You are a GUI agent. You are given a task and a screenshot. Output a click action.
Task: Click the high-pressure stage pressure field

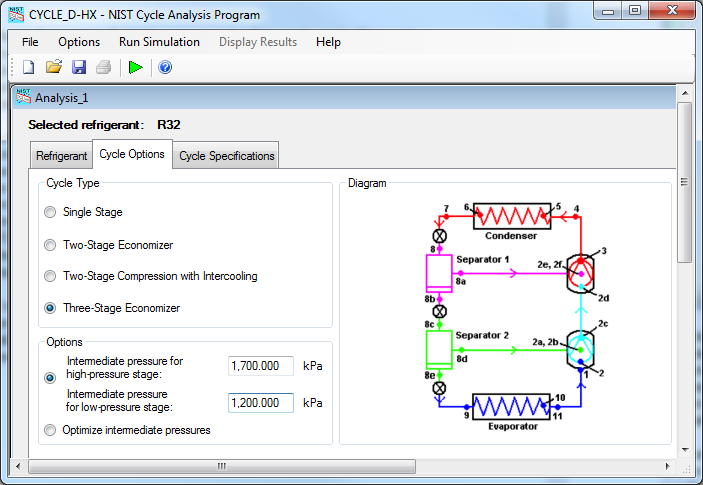click(260, 366)
